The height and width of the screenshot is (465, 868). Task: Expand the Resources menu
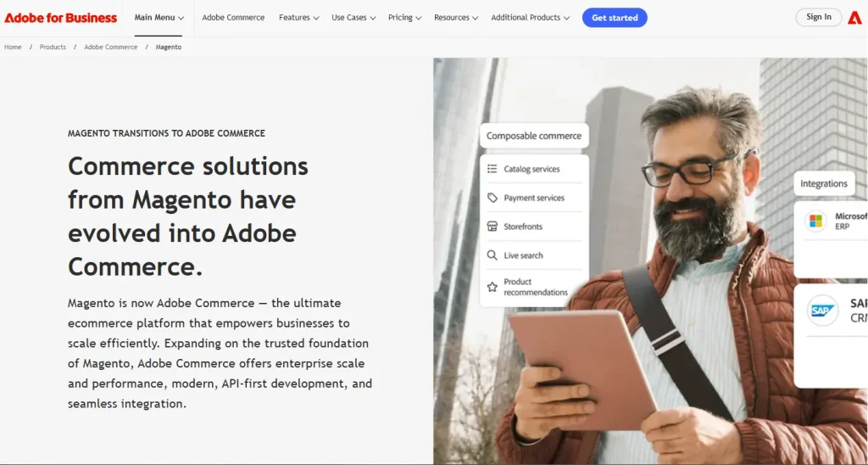[x=456, y=18]
